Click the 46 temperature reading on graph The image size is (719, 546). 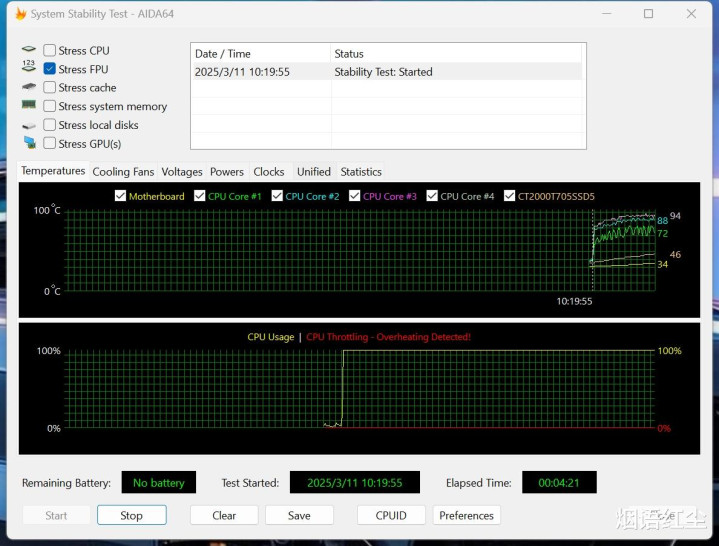(x=675, y=254)
